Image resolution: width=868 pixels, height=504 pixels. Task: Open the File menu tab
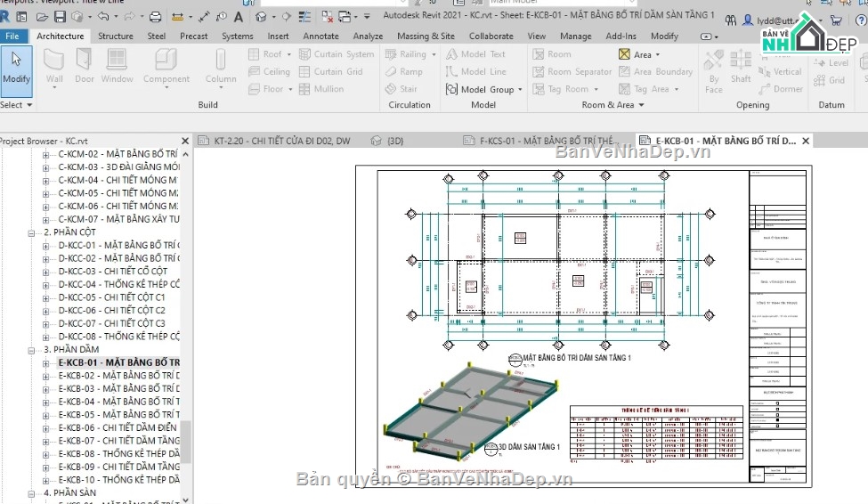coord(12,36)
